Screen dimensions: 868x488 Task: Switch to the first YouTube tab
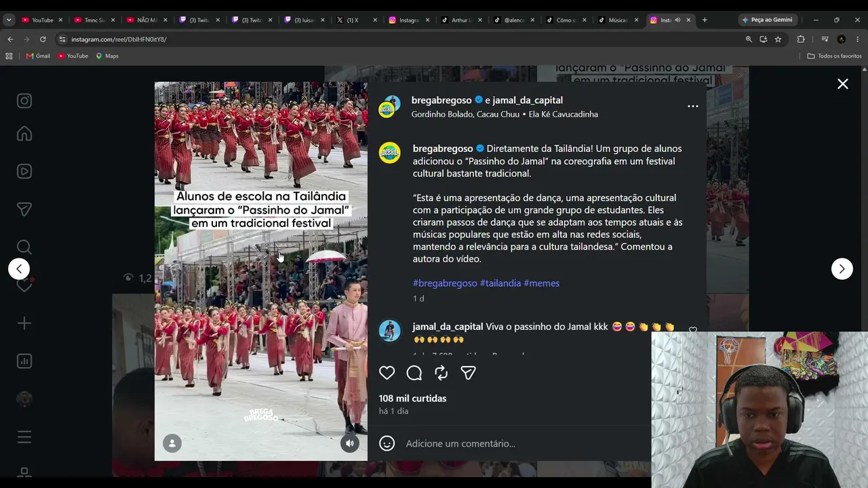[x=42, y=20]
